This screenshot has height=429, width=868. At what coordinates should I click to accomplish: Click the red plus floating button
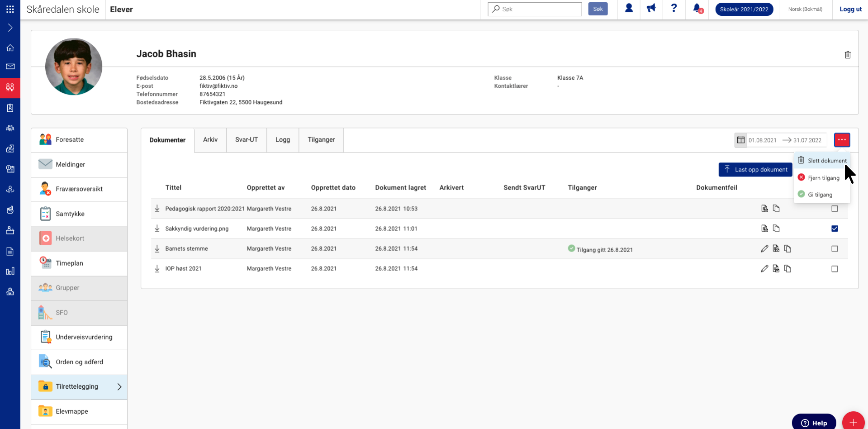(853, 422)
